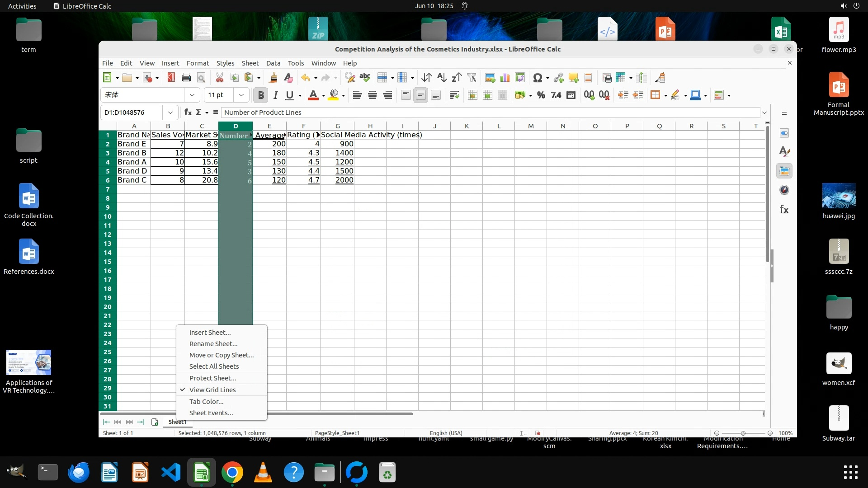This screenshot has height=488, width=868.
Task: Click the Merge and Center Cells icon
Action: pyautogui.click(x=472, y=95)
